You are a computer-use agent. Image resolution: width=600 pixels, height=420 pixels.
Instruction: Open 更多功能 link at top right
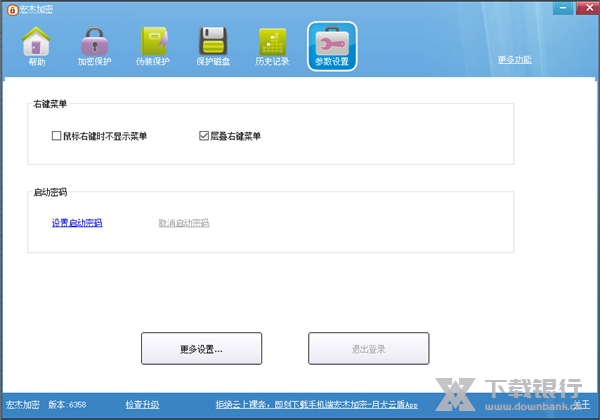[515, 59]
